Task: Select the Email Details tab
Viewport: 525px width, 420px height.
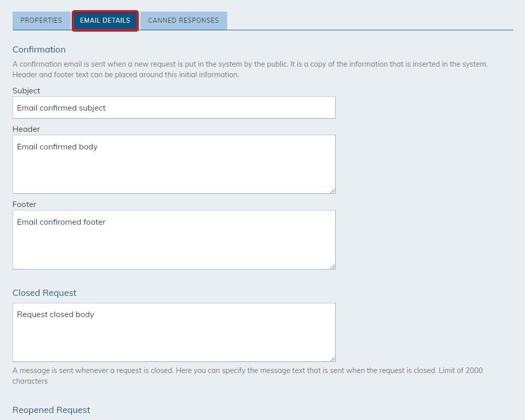Action: pos(105,20)
